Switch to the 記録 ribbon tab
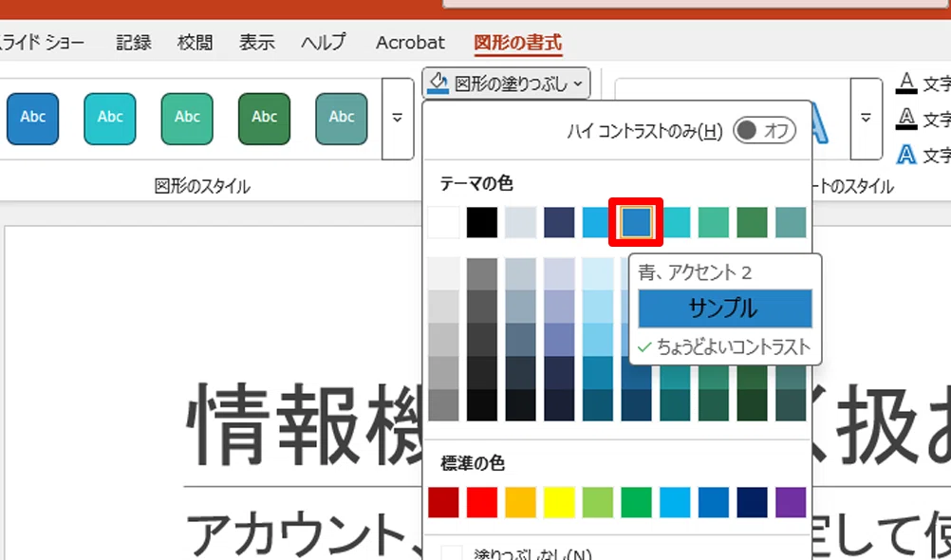Viewport: 951px width, 560px height. coord(134,43)
